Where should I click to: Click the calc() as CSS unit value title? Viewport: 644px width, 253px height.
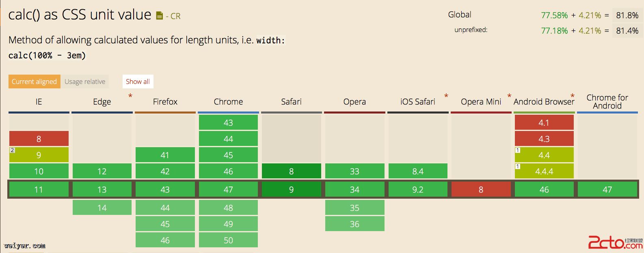[x=80, y=15]
